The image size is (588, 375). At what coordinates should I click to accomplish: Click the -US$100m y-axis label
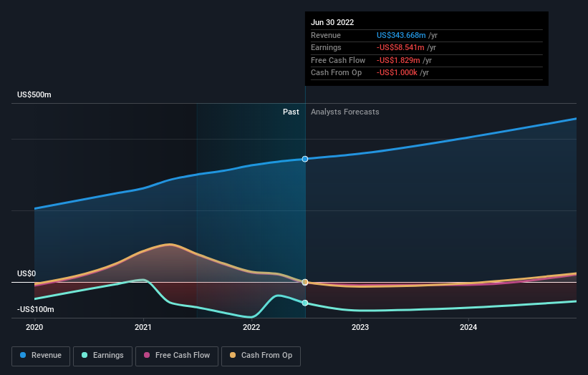(36, 309)
